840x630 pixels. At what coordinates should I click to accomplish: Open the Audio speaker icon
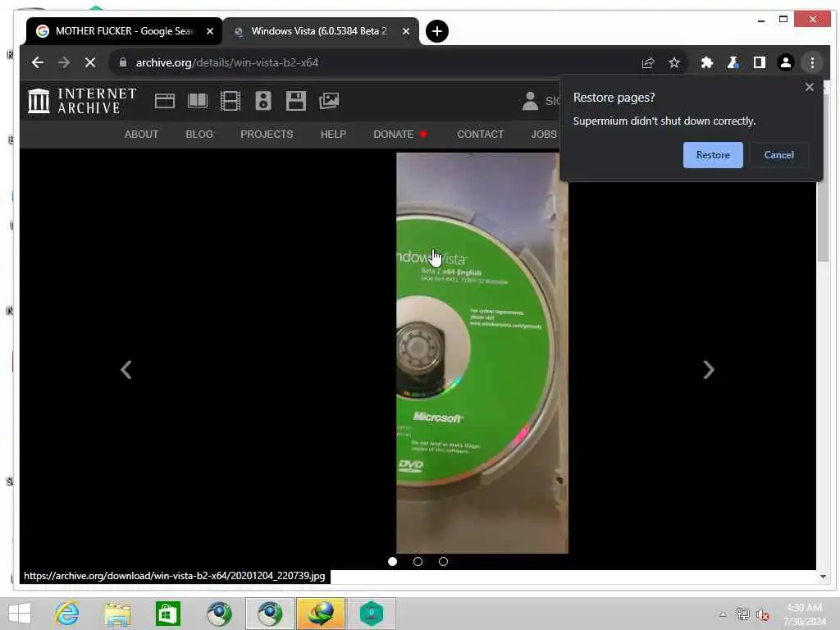click(263, 101)
